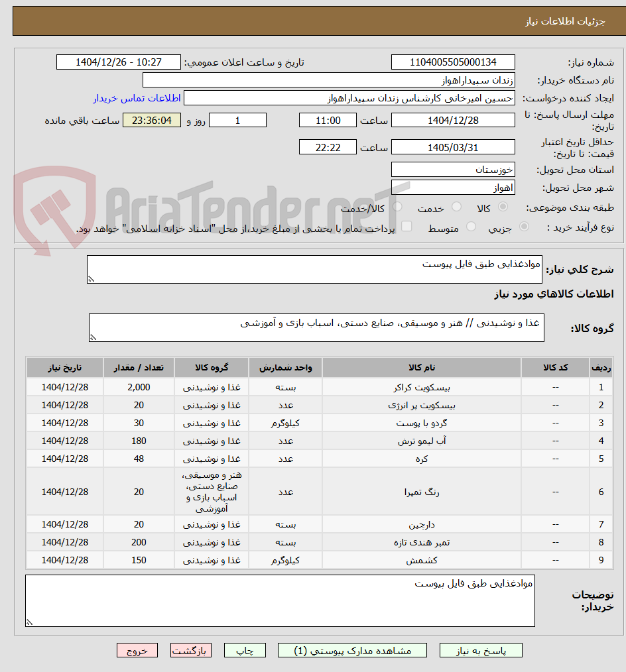
Task: Click resize handle of the buyer notes textarea
Action: tap(29, 623)
